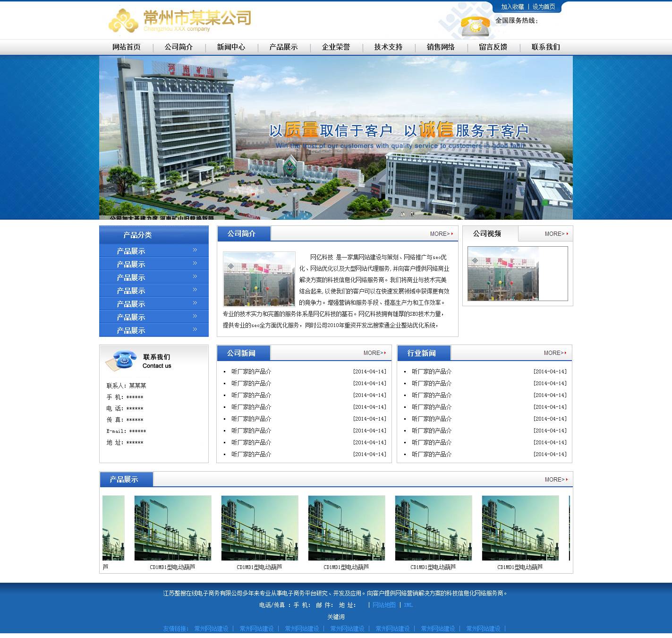Viewport: 672px width, 638px height.
Task: Expand fourth 产品展示 category chevron in sidebar
Action: tap(195, 290)
